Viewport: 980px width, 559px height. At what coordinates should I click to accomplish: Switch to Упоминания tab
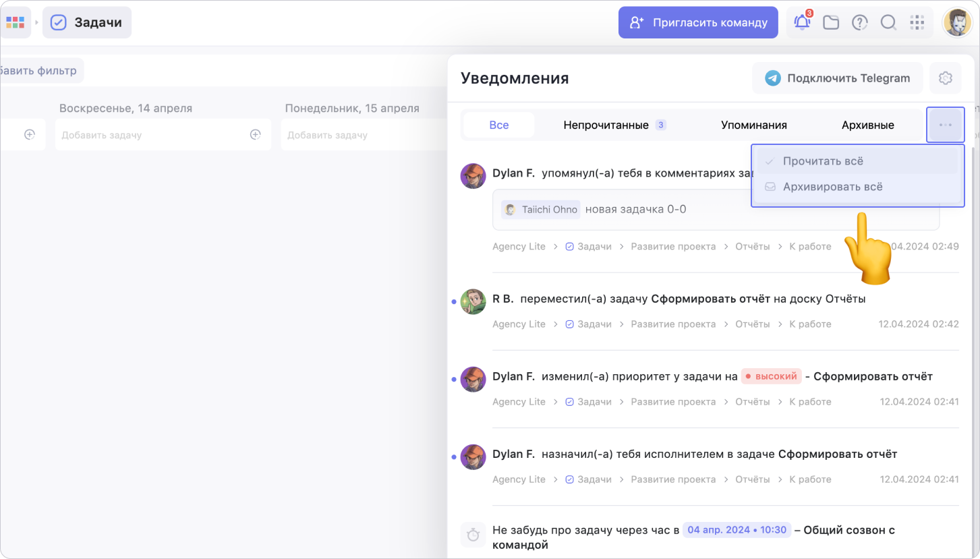753,125
